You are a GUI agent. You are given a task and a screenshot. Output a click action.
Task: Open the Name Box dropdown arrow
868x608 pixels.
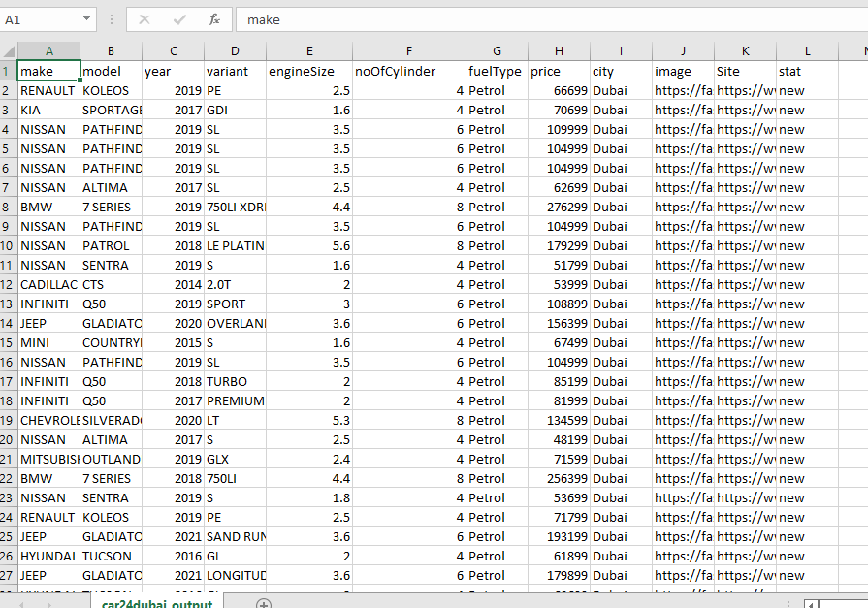tap(87, 19)
